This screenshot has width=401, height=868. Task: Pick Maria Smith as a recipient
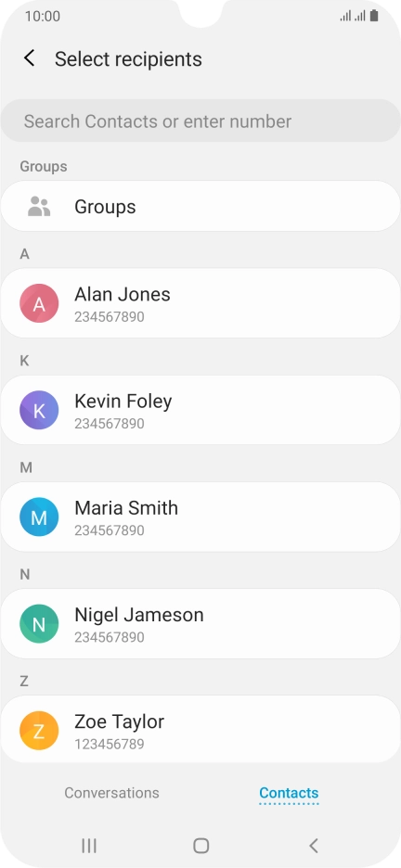[200, 517]
